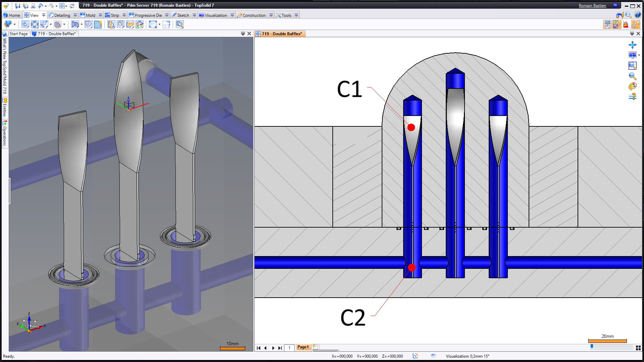Screen dimensions: 644x362
Task: Expand the Visualization menu dropdown arrow
Action: (232, 15)
